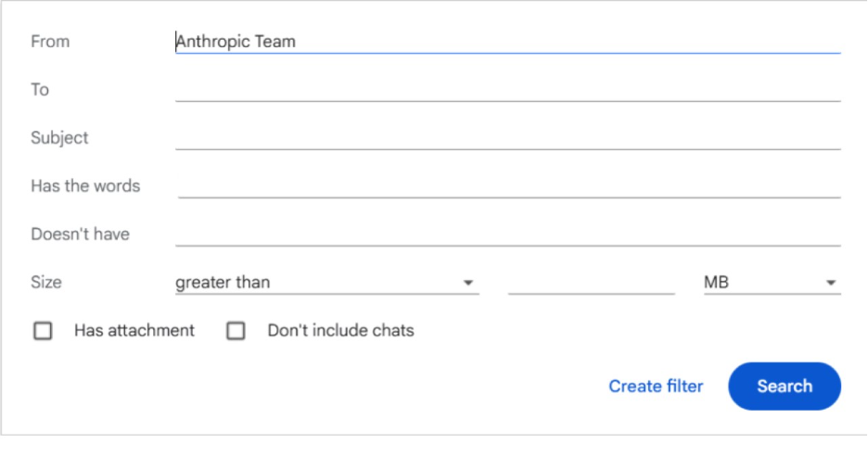Click the arrow beside 'greater than'
The image size is (868, 457).
[468, 283]
